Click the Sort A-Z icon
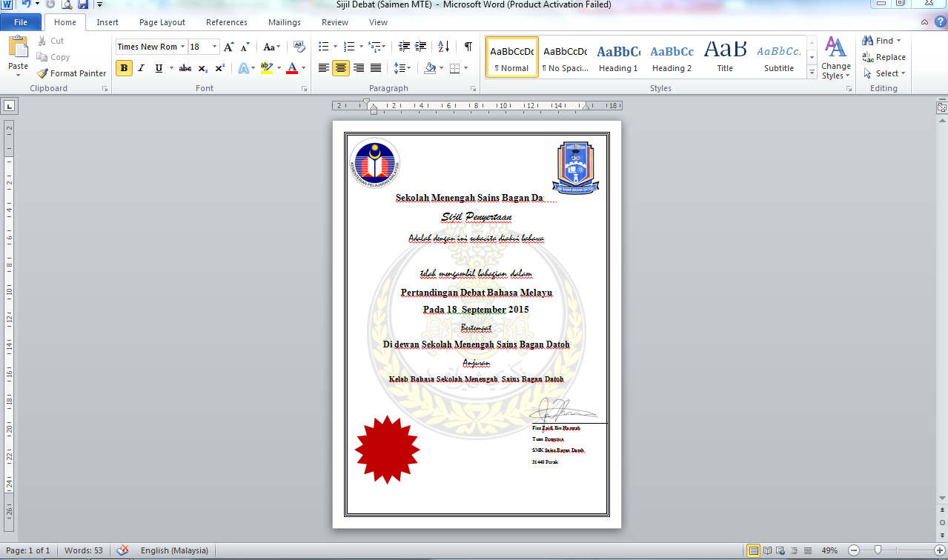Screen dimensions: 948x560 tap(443, 47)
